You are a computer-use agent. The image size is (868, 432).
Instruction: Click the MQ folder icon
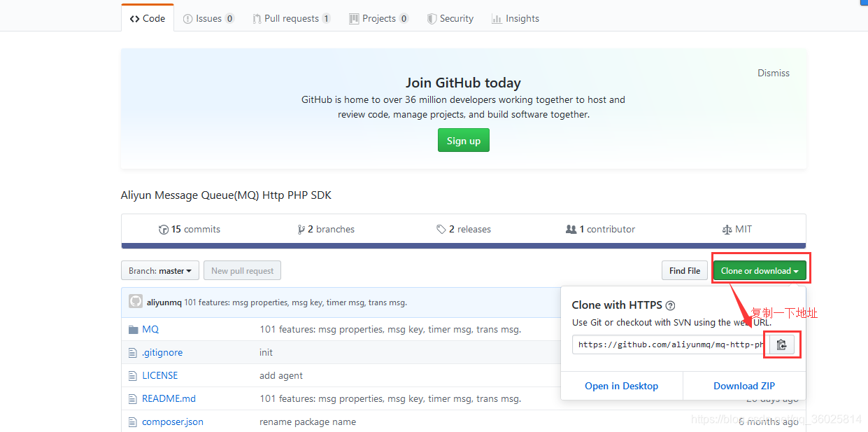(134, 329)
